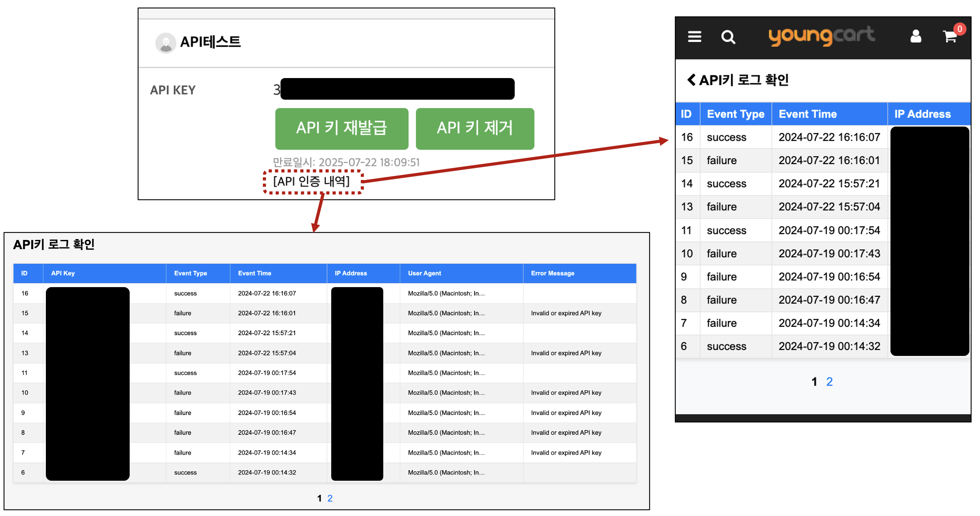Click the masked API KEY value field

397,89
